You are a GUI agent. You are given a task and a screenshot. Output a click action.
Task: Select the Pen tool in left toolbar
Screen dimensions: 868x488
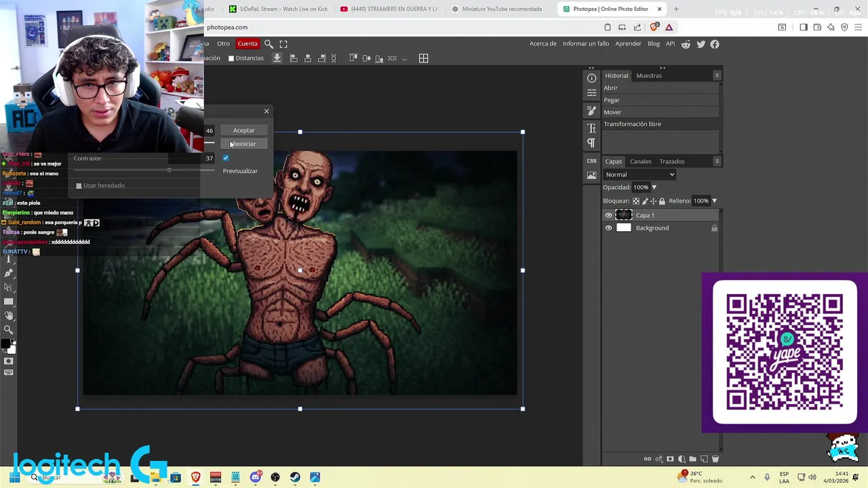[x=9, y=273]
